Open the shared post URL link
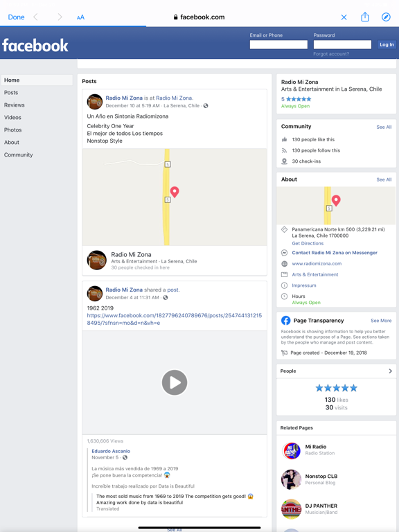 pos(174,319)
